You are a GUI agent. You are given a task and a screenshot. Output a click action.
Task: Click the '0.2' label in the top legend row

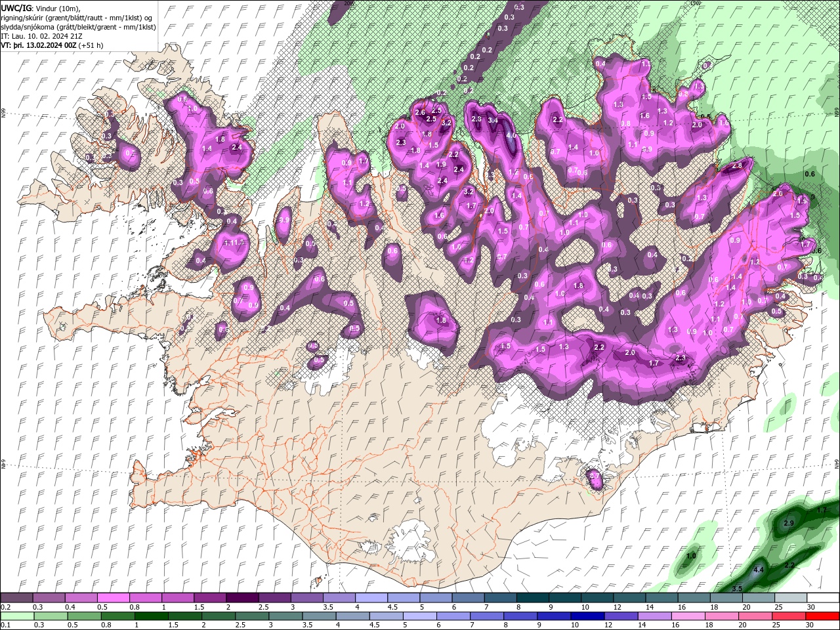(x=5, y=607)
